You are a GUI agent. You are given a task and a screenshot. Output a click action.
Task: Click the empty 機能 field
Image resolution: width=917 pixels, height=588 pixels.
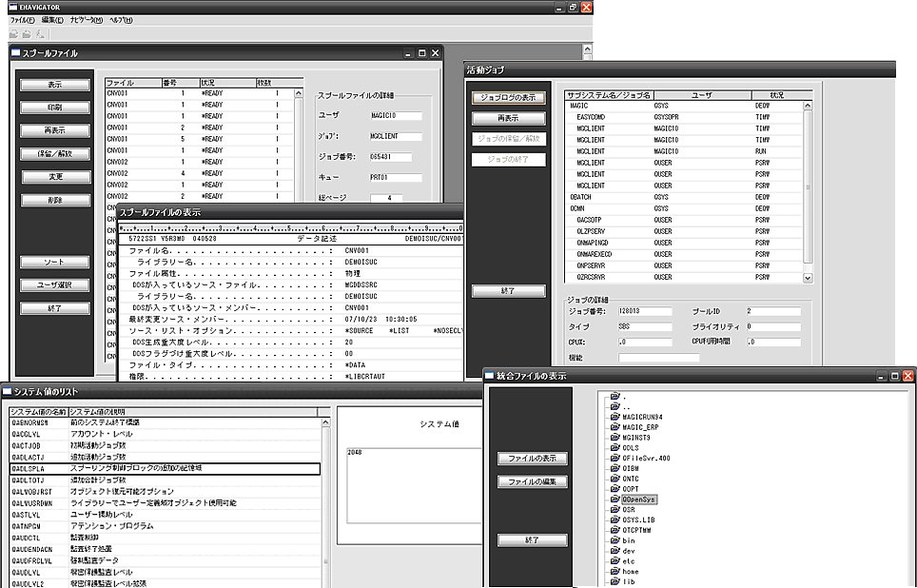pos(658,357)
